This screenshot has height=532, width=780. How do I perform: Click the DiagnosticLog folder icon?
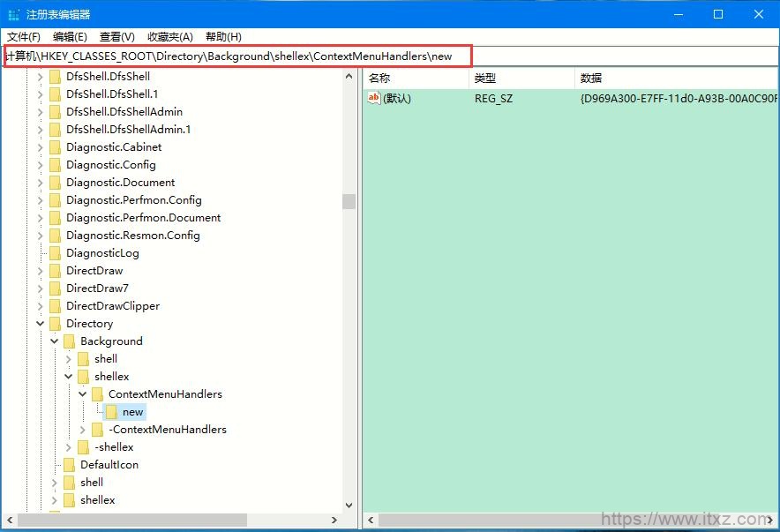(56, 253)
